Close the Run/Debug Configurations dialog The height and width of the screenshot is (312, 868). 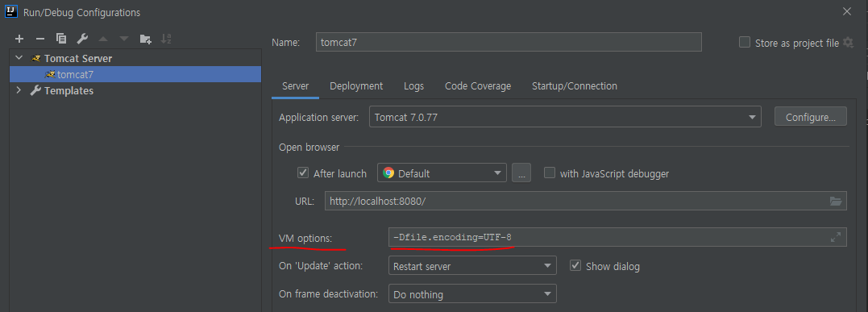(x=846, y=11)
